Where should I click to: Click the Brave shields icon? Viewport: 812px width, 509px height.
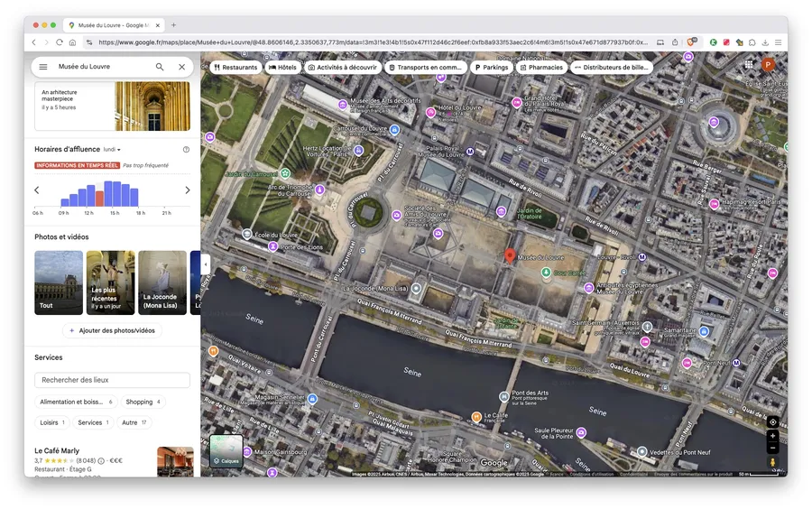pos(691,42)
